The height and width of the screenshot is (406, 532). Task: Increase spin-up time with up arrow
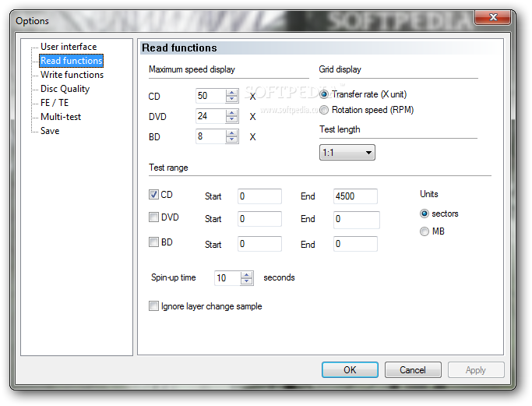click(x=247, y=275)
